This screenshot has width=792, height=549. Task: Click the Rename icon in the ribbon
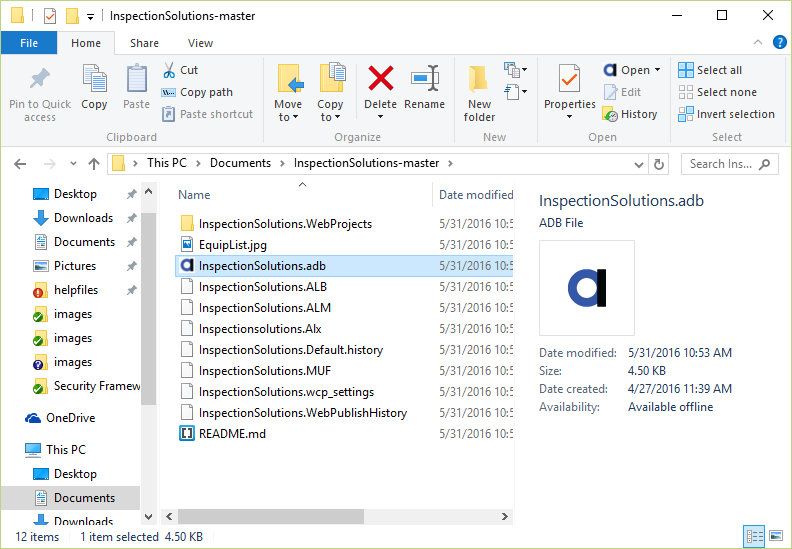click(x=424, y=78)
